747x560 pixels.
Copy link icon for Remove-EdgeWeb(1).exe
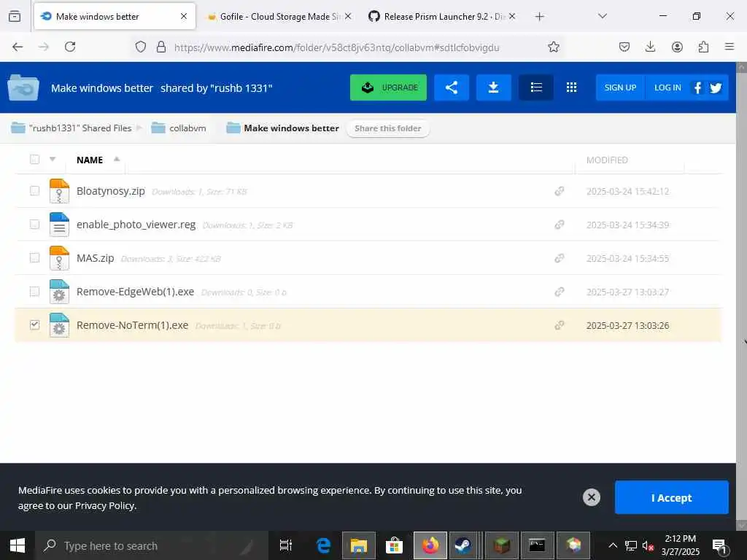[x=560, y=292]
